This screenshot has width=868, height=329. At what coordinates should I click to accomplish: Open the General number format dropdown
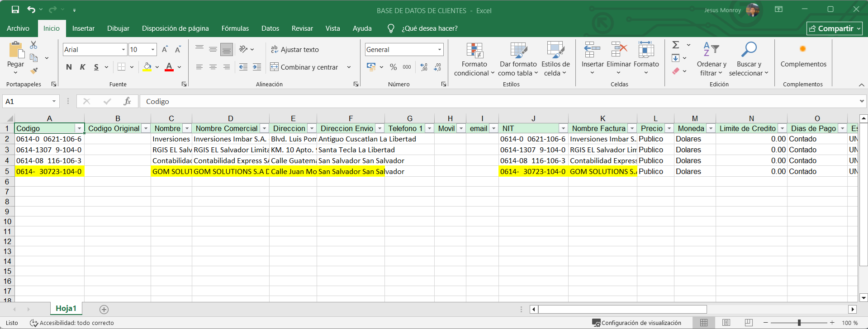click(x=439, y=49)
